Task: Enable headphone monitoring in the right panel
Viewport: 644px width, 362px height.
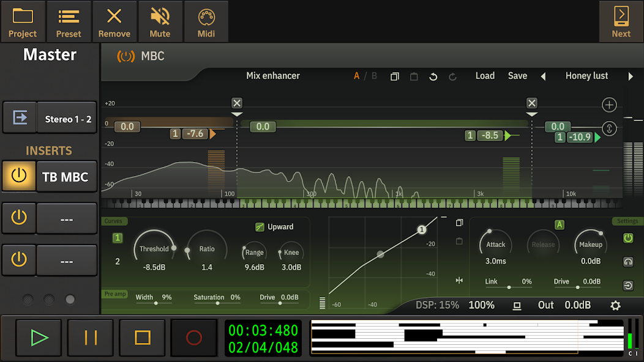Action: pos(628,262)
